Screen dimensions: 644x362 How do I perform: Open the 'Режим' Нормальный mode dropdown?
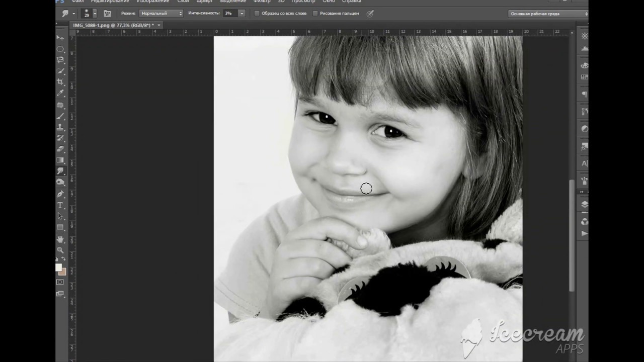click(161, 14)
